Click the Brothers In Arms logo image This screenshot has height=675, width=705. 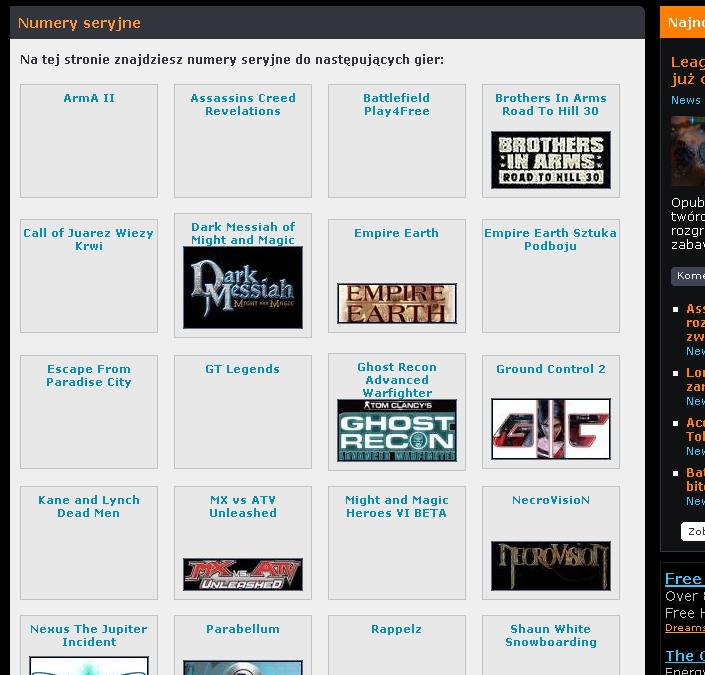[551, 160]
